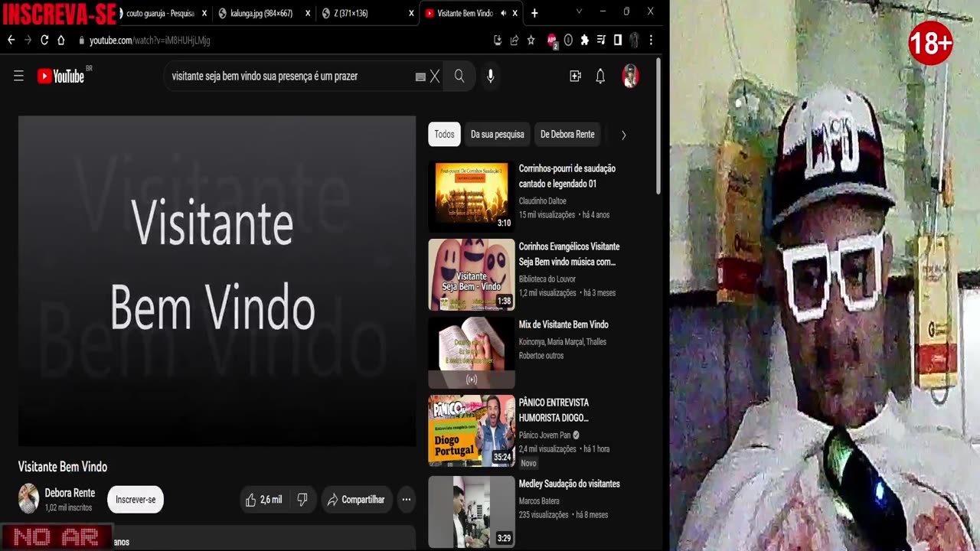Open the Pânico Jovem Pan channel name
The height and width of the screenshot is (551, 980).
click(545, 435)
